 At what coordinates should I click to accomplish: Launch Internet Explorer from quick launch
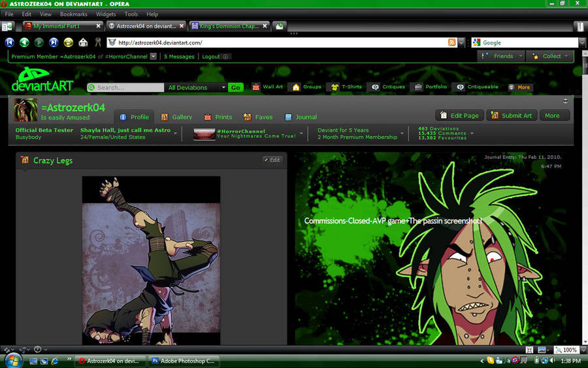click(x=55, y=361)
